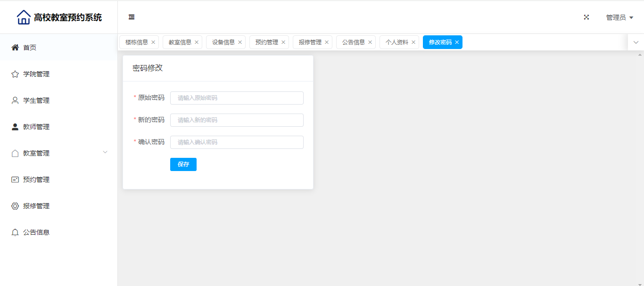
Task: Click the person outline icon for 学生管理
Action: click(15, 100)
